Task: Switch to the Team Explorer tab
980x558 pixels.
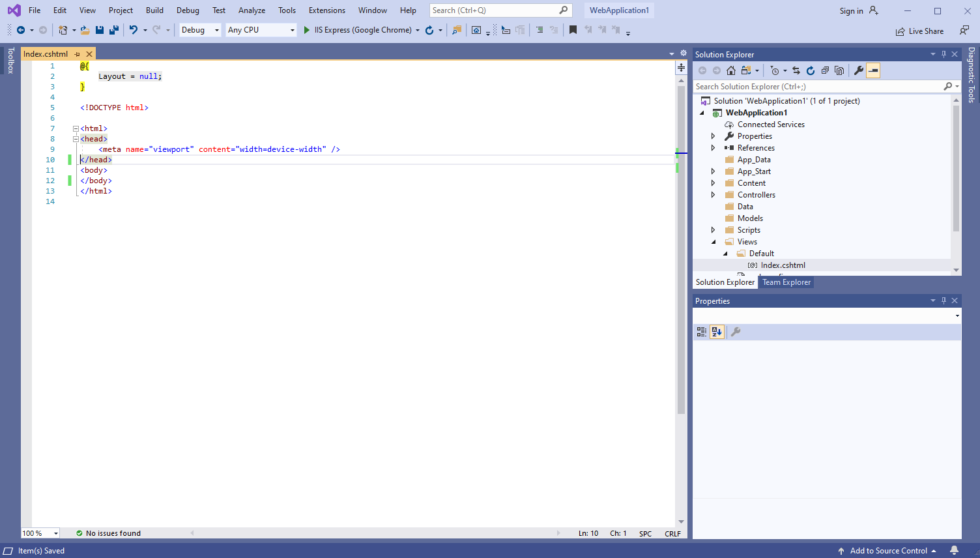Action: 786,282
